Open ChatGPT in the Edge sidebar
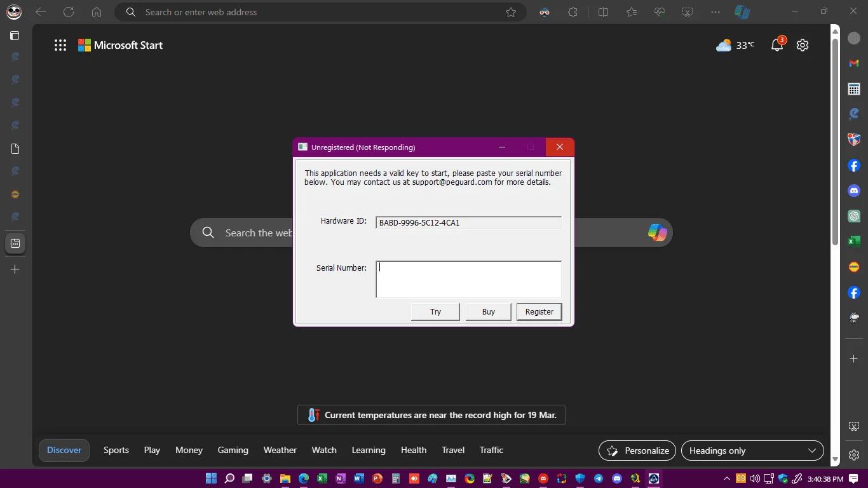This screenshot has width=868, height=488. pos(854,216)
